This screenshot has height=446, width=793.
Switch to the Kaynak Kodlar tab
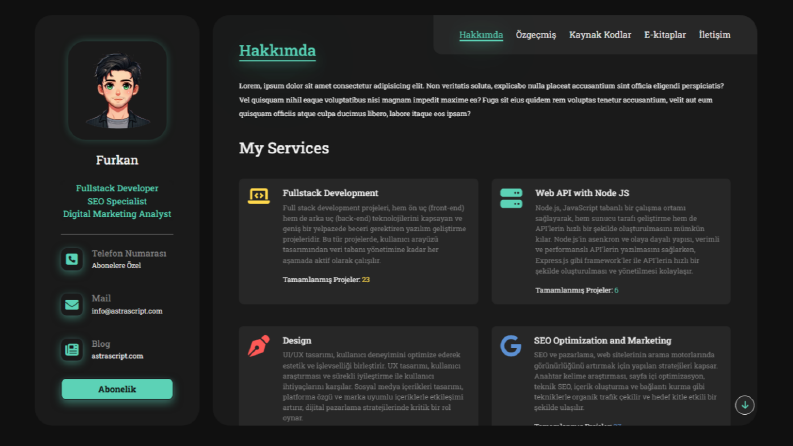600,35
